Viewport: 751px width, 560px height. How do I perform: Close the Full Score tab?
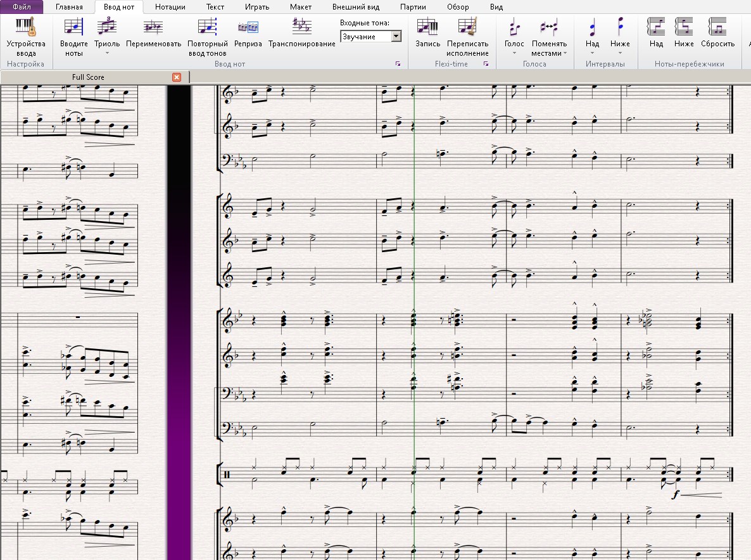tap(177, 77)
